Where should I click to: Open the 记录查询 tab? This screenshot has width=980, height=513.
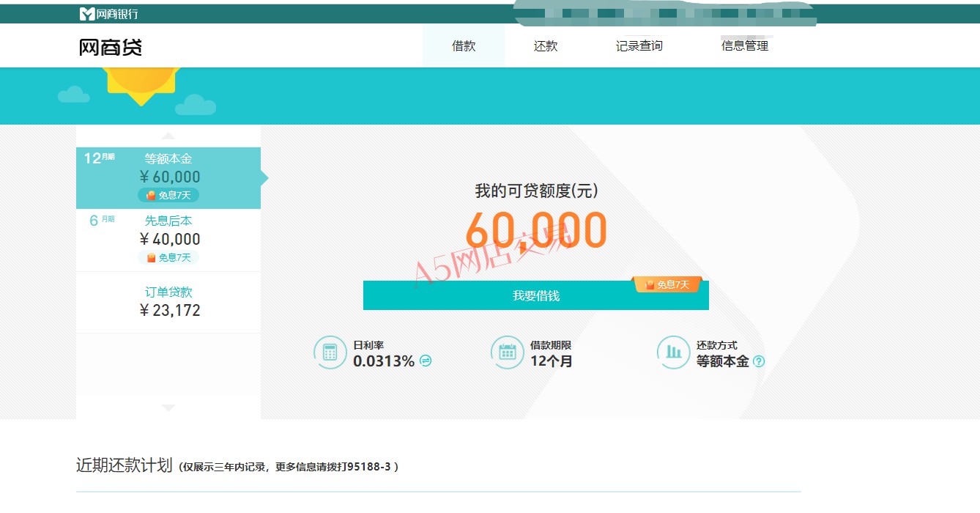(x=639, y=45)
